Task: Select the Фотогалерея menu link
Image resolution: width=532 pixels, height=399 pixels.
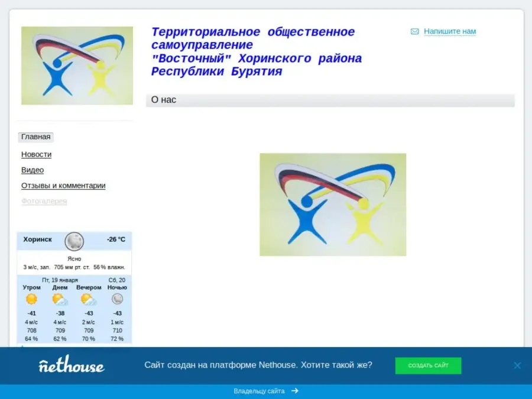Action: click(x=44, y=202)
